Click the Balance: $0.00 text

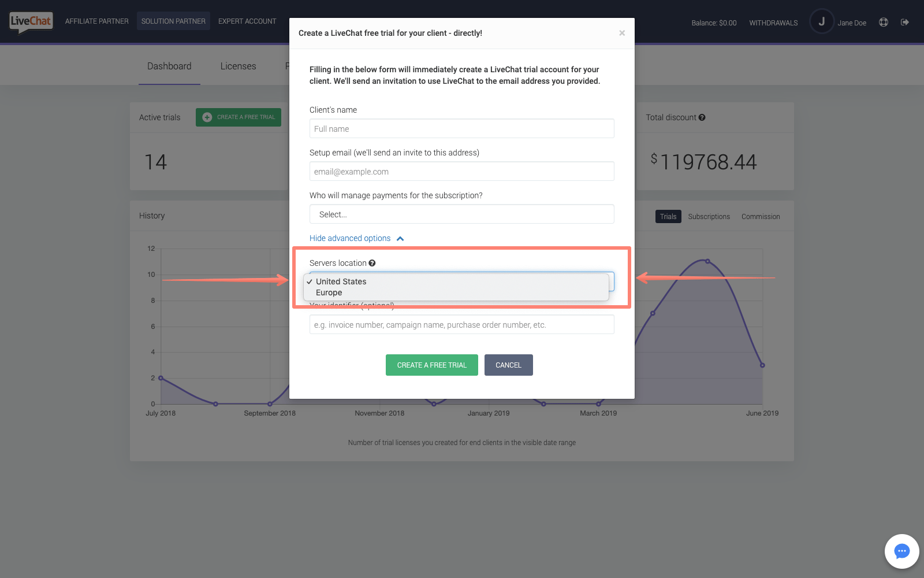[x=714, y=23]
